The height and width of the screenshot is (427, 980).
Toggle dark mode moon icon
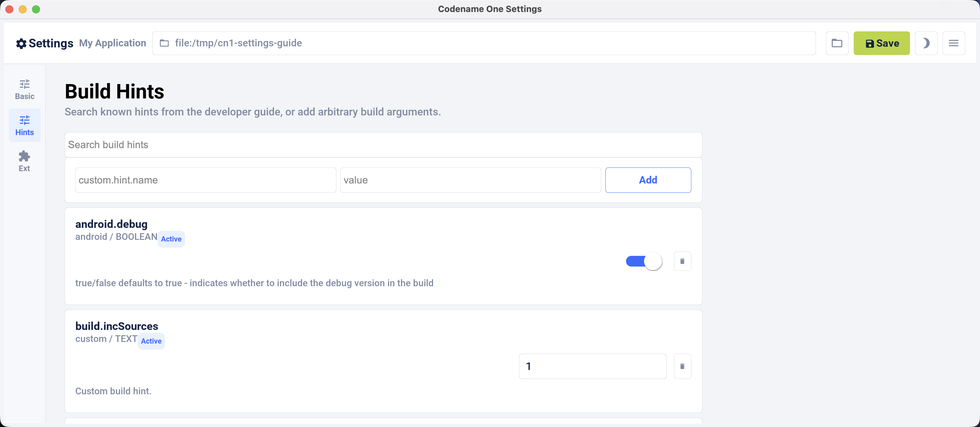(x=926, y=43)
